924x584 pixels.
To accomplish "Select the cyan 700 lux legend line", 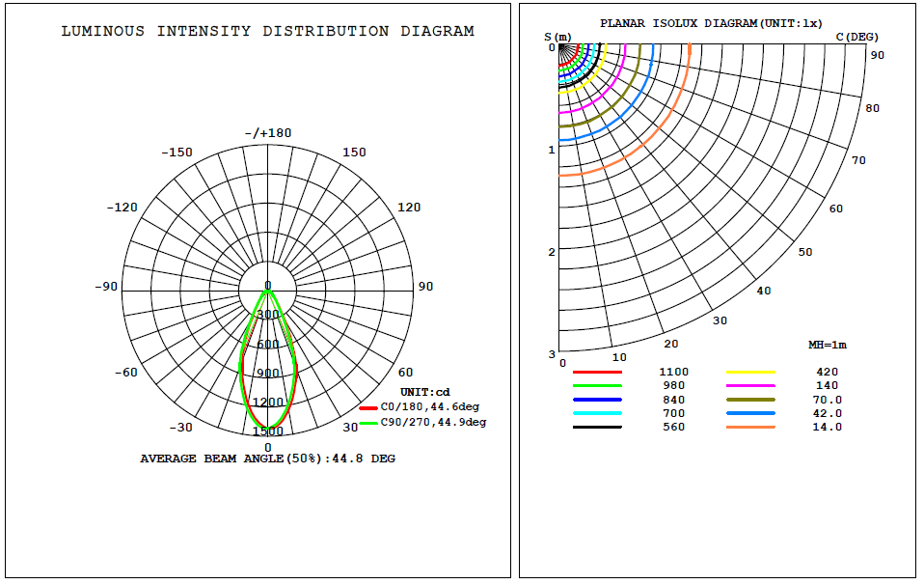I will click(597, 413).
